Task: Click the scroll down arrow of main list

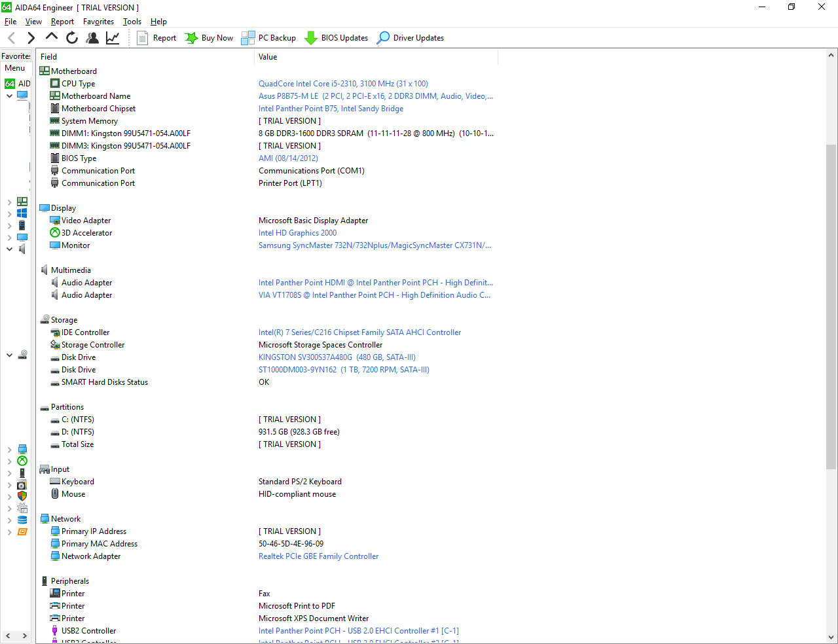Action: click(x=831, y=637)
